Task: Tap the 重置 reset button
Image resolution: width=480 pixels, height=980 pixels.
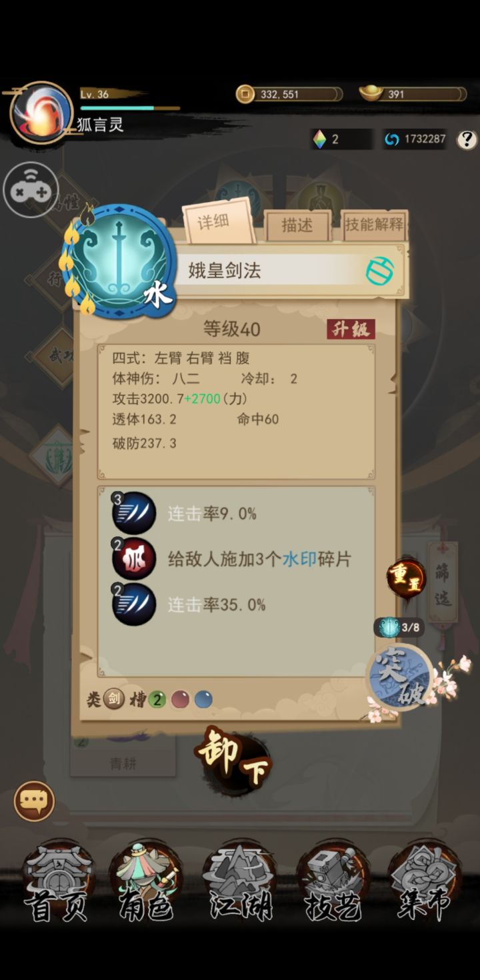Action: 406,578
